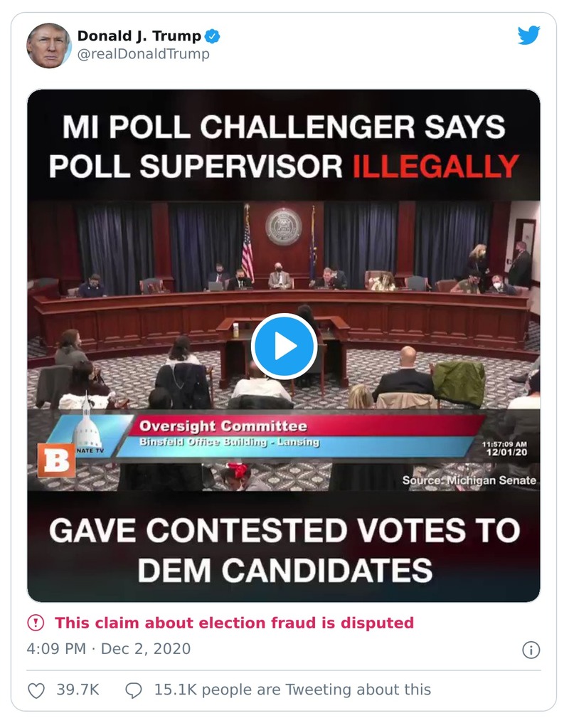Open the 4:09 PM · Dec 2, 2020 timestamp

[109, 649]
